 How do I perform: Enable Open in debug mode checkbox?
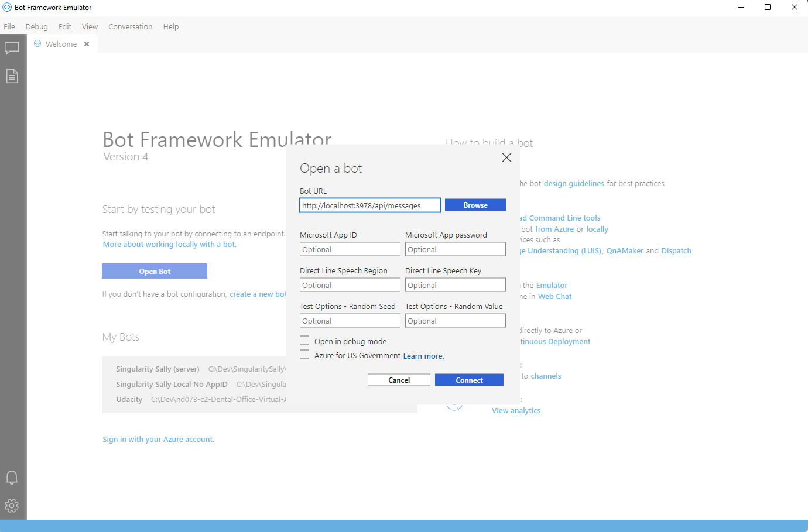click(304, 341)
